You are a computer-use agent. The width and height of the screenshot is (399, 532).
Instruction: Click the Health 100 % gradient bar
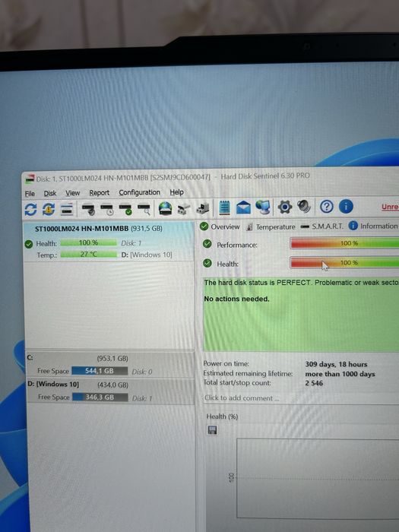(x=344, y=263)
